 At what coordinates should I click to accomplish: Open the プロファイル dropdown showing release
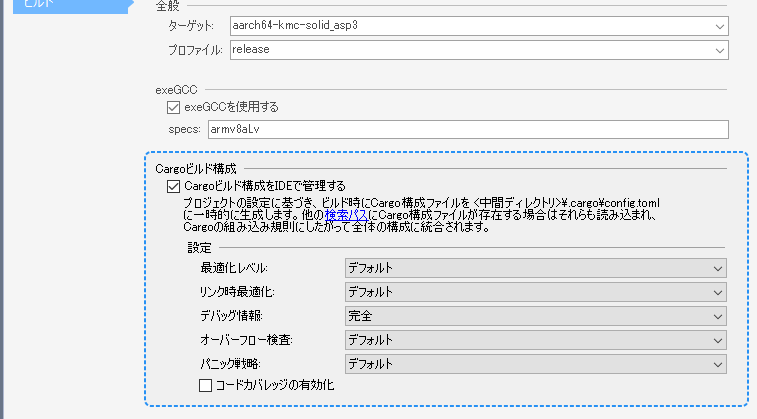click(477, 49)
